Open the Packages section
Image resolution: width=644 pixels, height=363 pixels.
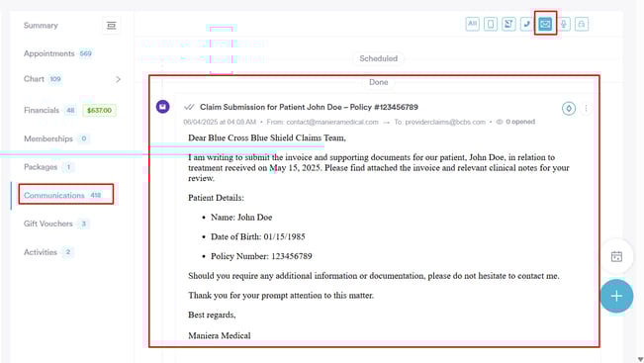click(41, 167)
